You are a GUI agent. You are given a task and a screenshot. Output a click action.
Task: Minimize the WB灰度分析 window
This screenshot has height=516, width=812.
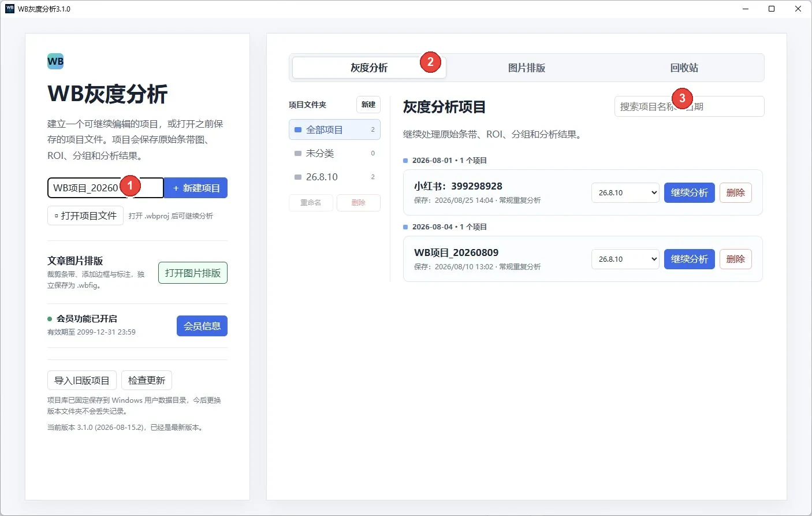[x=745, y=9]
